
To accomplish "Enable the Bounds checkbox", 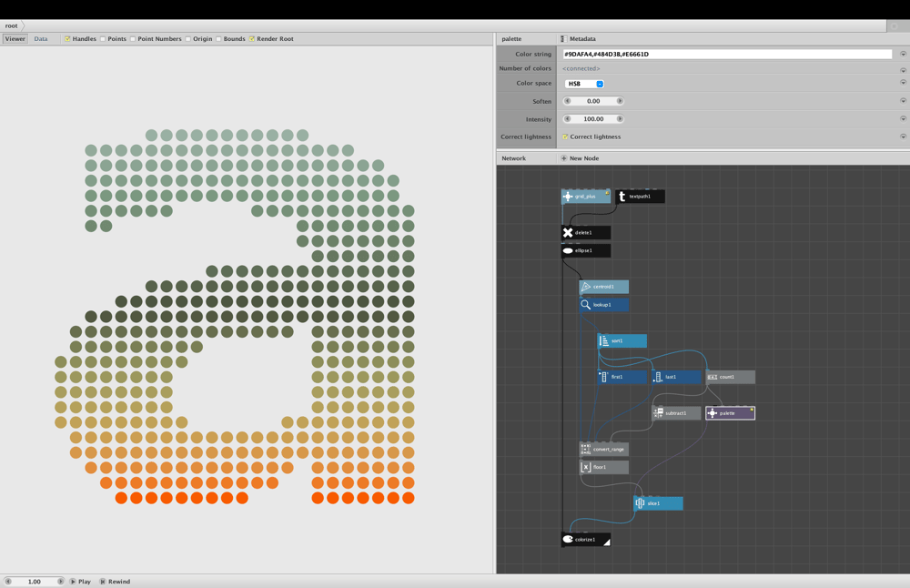I will 218,39.
